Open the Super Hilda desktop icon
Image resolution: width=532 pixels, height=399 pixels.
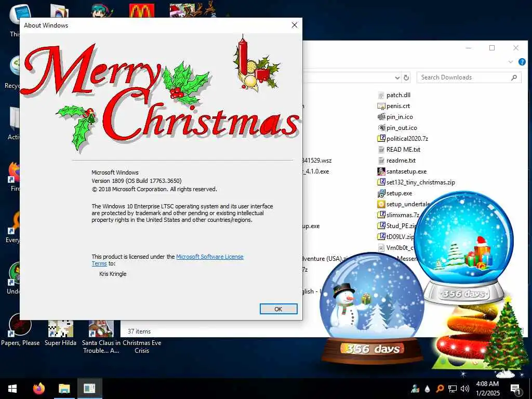(60, 334)
